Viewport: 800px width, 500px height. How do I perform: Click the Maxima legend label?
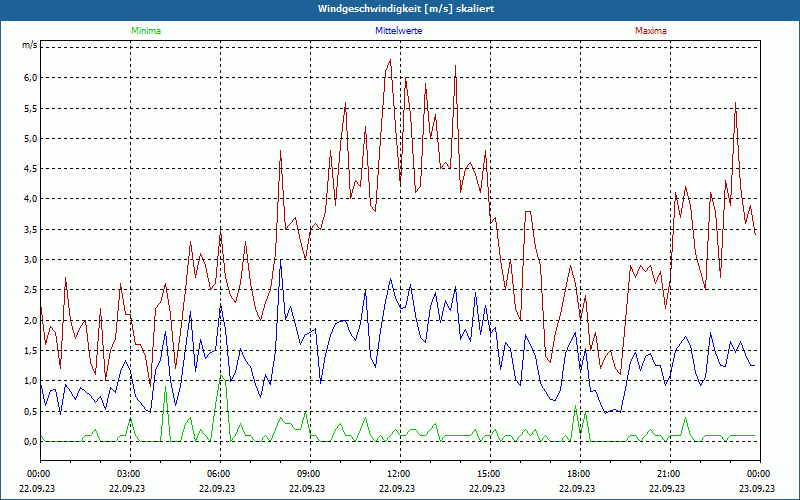coord(651,31)
